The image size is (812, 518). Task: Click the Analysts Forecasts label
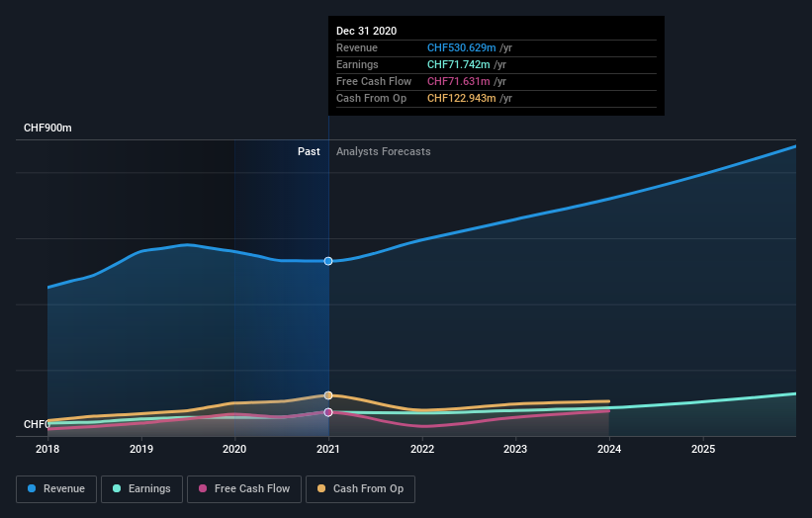pyautogui.click(x=383, y=151)
